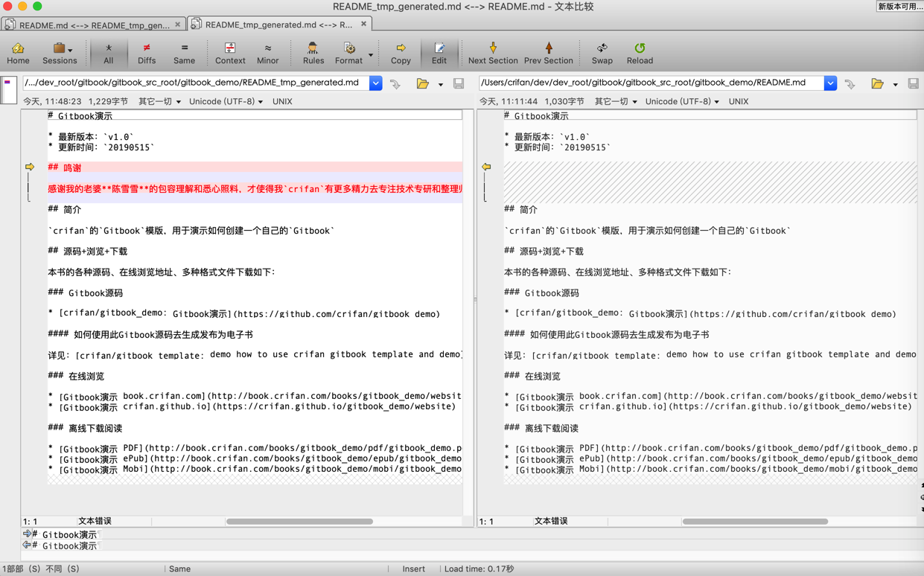Open left file browse folder icon
This screenshot has width=924, height=576.
422,84
